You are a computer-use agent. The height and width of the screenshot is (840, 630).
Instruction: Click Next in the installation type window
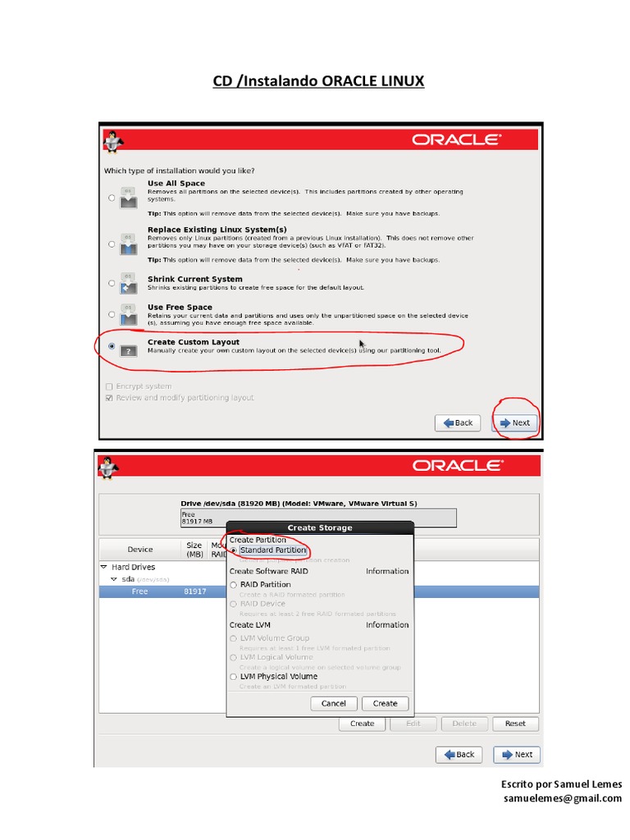tap(515, 422)
